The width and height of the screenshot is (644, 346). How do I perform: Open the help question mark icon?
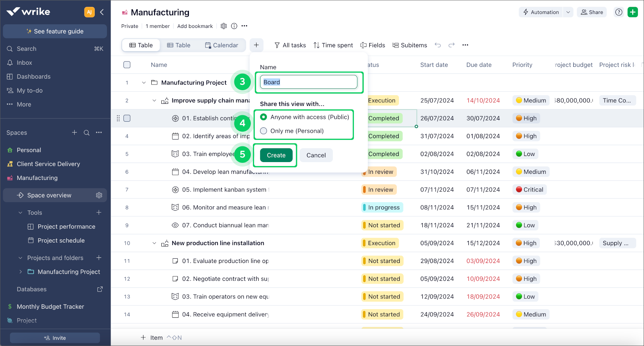coord(619,12)
